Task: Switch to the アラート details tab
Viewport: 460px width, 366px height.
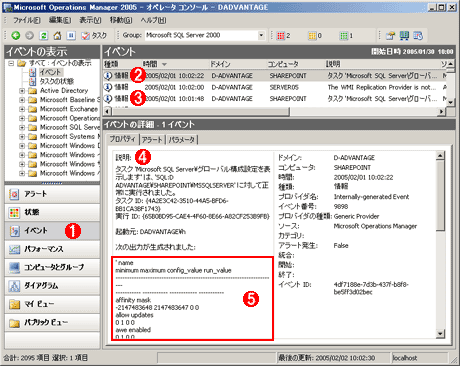Action: click(x=152, y=140)
